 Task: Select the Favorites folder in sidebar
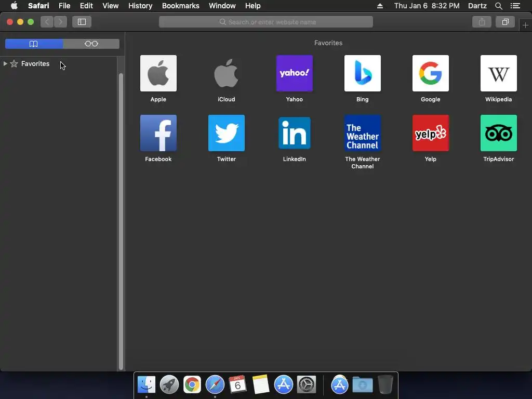point(35,63)
